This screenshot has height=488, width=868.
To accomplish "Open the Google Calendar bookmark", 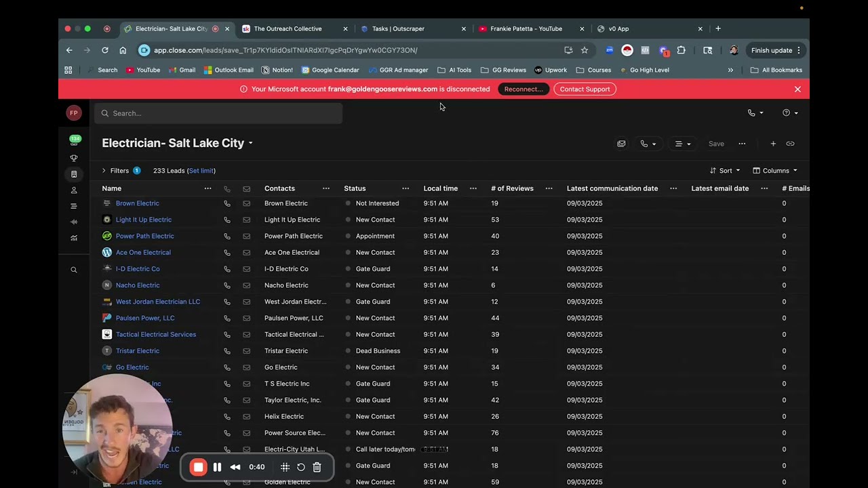I will 330,70.
